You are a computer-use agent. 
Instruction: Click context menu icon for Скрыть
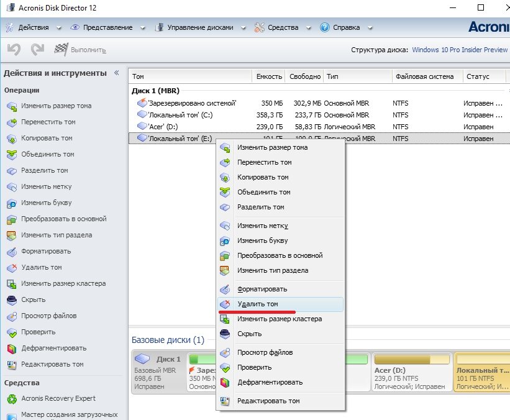point(225,334)
